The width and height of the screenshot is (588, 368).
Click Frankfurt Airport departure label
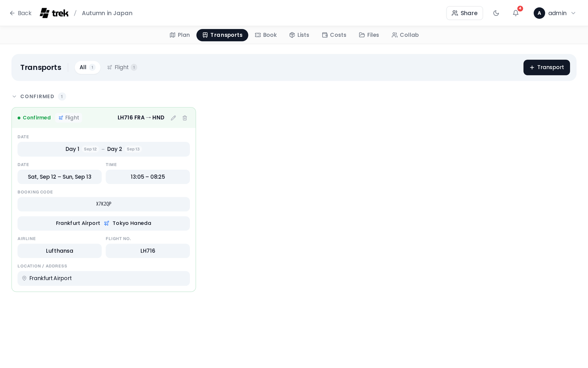[78, 223]
